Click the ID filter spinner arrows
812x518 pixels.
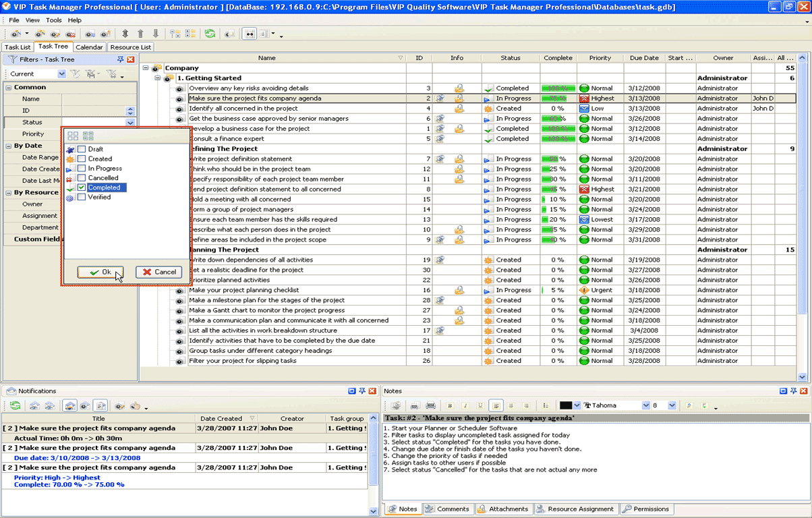click(x=131, y=111)
